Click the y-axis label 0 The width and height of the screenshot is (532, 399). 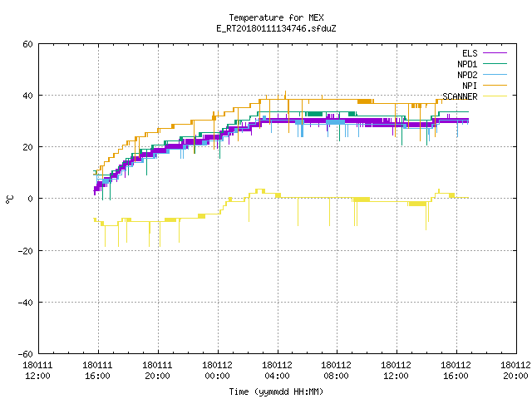tap(31, 199)
